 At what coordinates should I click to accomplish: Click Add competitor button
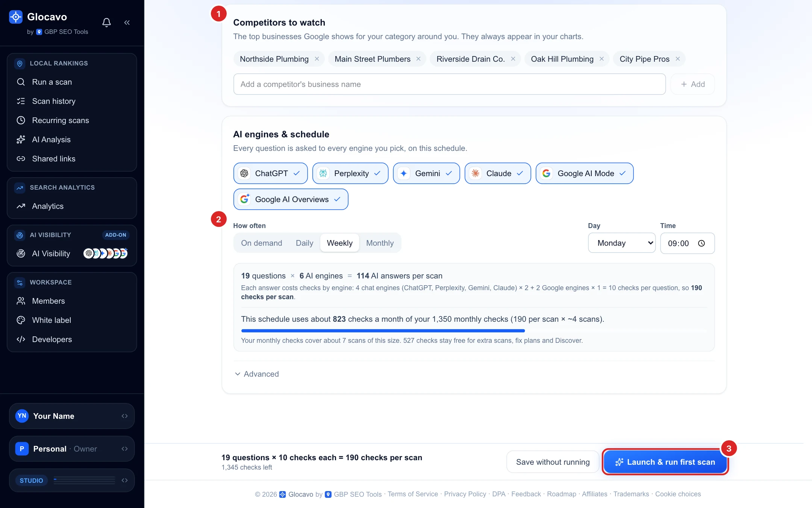692,84
